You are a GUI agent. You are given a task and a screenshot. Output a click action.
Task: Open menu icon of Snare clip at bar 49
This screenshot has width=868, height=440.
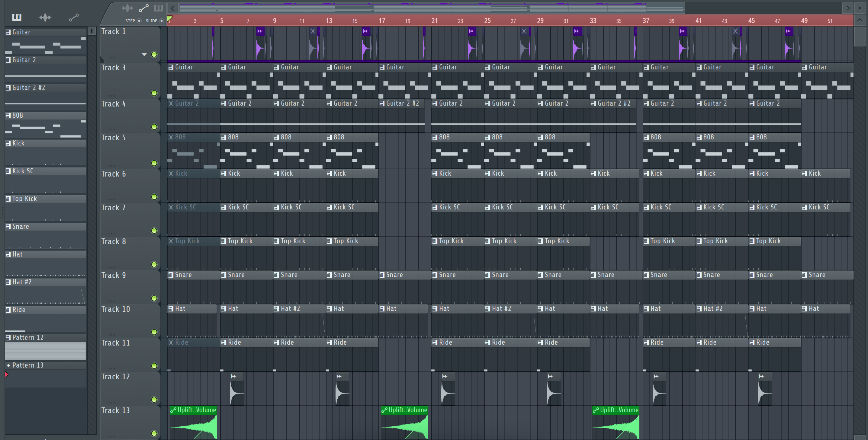tap(805, 275)
